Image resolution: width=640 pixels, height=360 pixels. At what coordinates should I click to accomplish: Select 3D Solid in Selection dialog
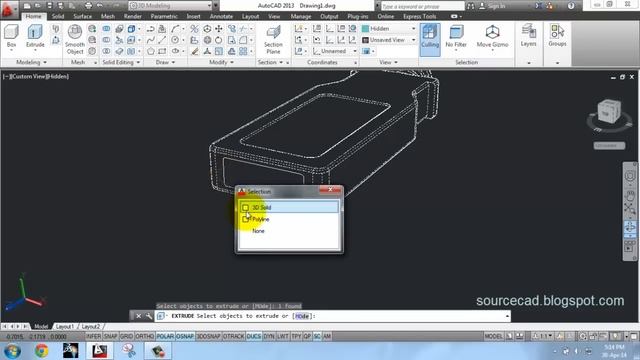289,207
